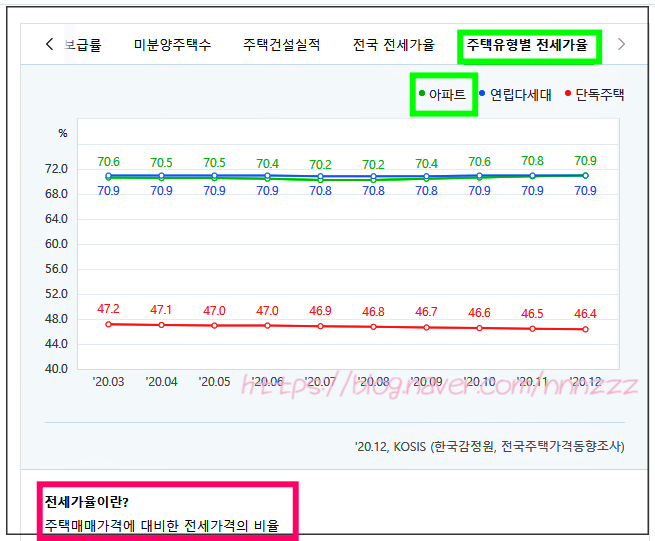Image resolution: width=655 pixels, height=541 pixels.
Task: Click blue value label 70.9 at '20.04
Action: [162, 191]
